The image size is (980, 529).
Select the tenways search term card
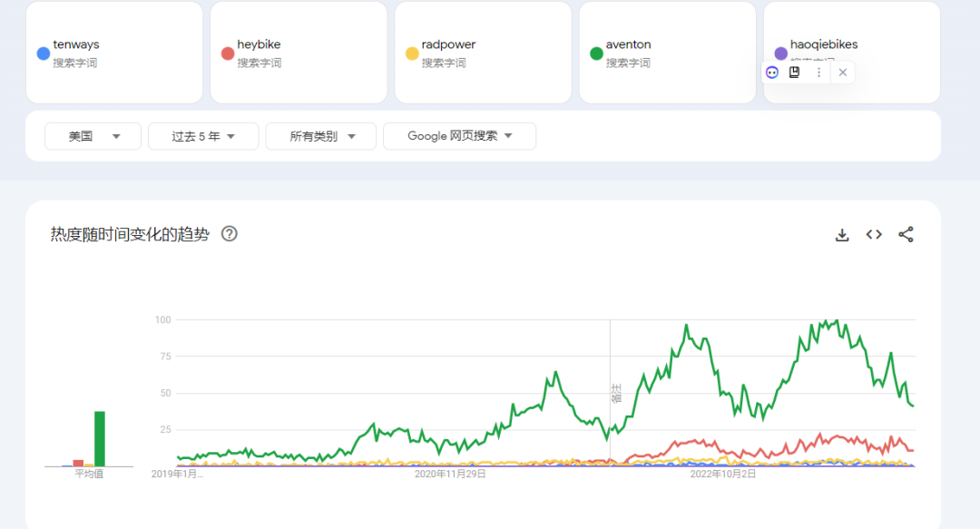click(x=114, y=53)
